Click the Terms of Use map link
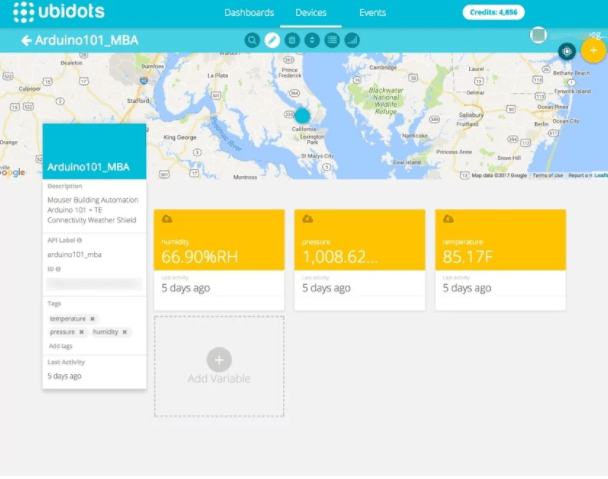The height and width of the screenshot is (479, 608). coord(548,175)
